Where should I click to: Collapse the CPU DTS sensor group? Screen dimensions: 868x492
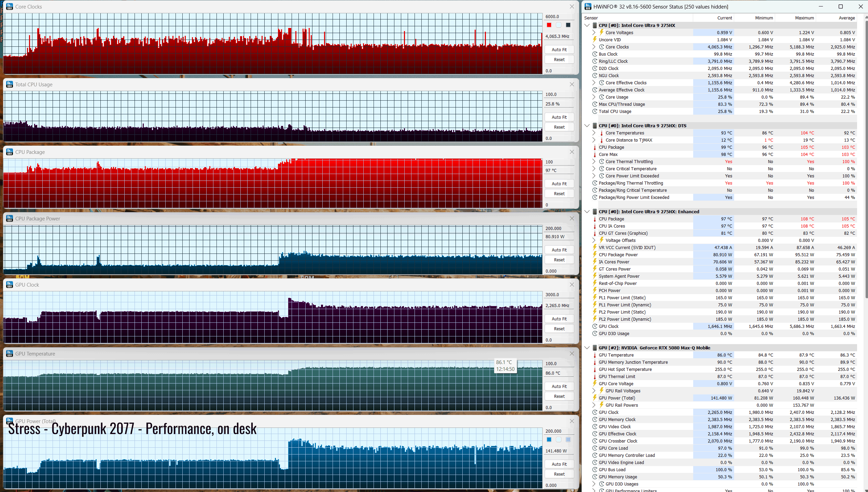pyautogui.click(x=587, y=126)
